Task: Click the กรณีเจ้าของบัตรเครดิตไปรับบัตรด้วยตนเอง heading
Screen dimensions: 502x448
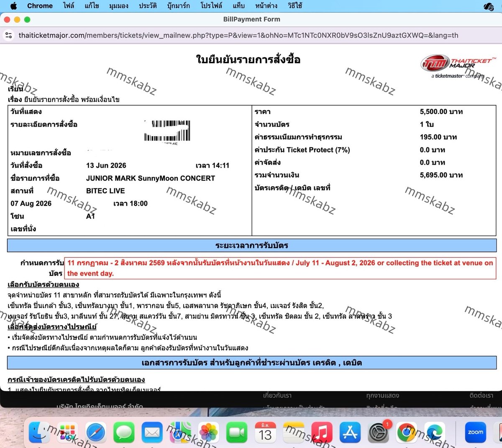Action: [76, 380]
